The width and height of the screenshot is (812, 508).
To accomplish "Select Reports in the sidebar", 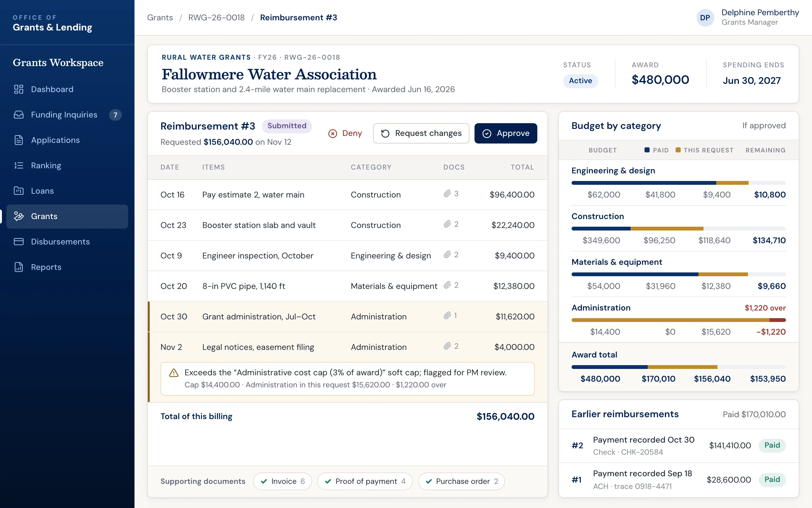I will (x=67, y=267).
